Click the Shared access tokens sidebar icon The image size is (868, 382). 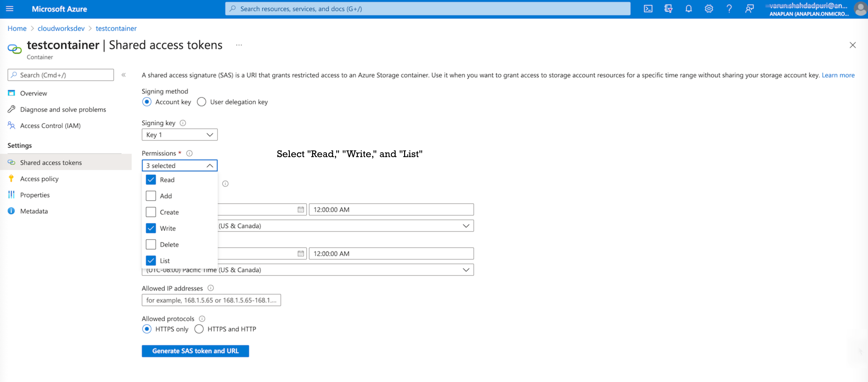(x=12, y=162)
